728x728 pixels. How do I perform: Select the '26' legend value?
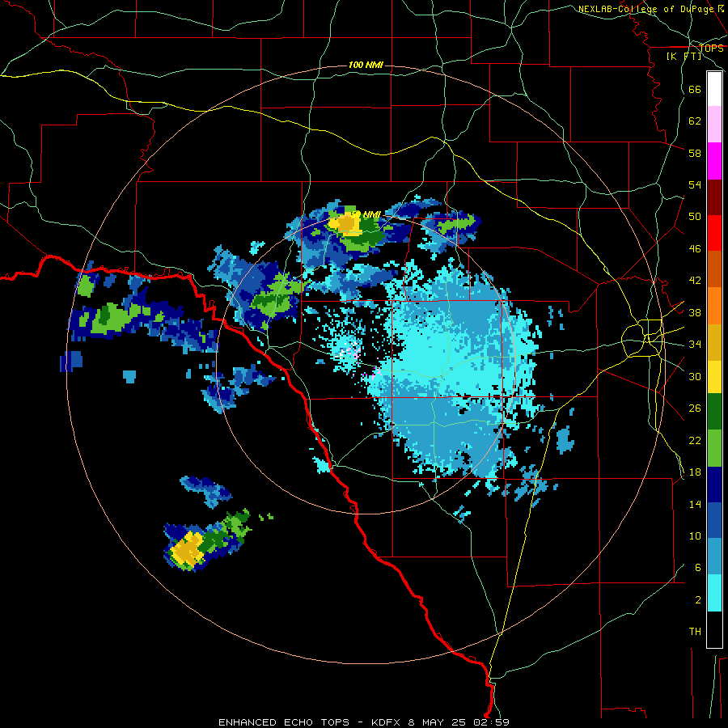coord(695,408)
